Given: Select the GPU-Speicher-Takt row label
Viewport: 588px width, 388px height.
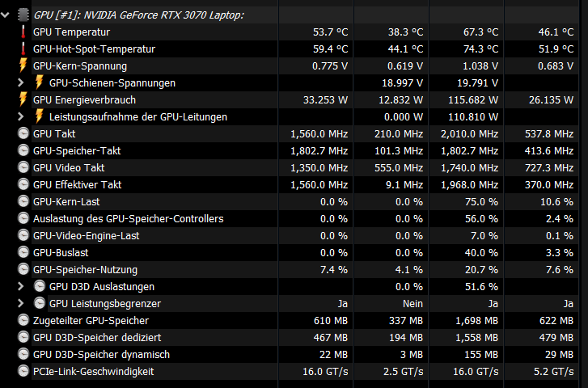Looking at the screenshot, I should coord(77,151).
